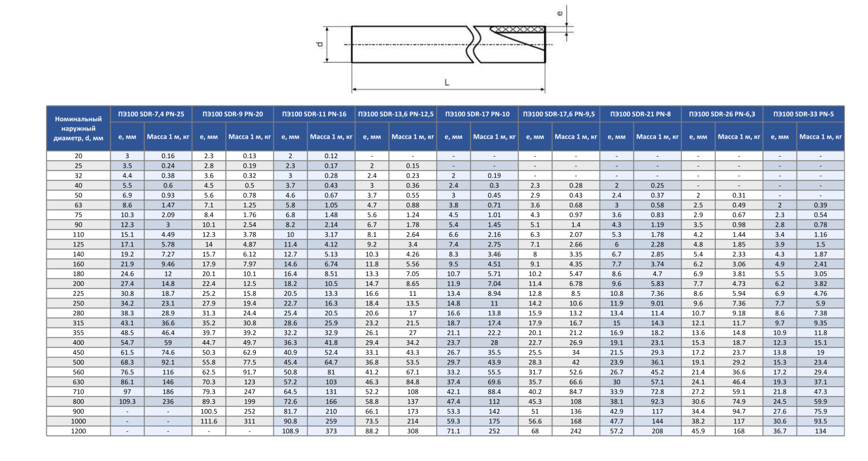Click value '134' mass in SDR-33 row 1200
Image resolution: width=868 pixels, height=461 pixels.
point(820,431)
